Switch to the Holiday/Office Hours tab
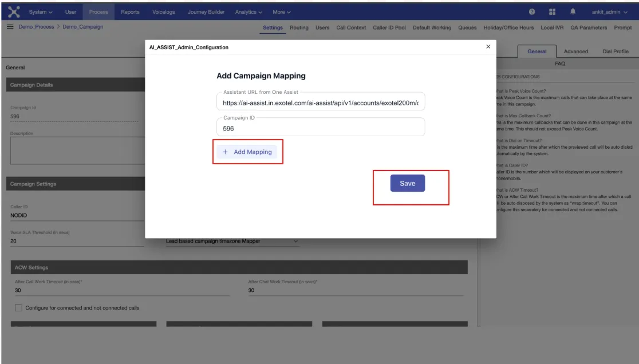The height and width of the screenshot is (364, 639). tap(508, 27)
